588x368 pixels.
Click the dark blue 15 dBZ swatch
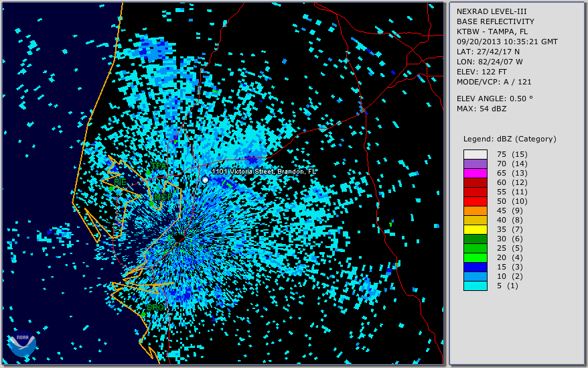pyautogui.click(x=475, y=267)
